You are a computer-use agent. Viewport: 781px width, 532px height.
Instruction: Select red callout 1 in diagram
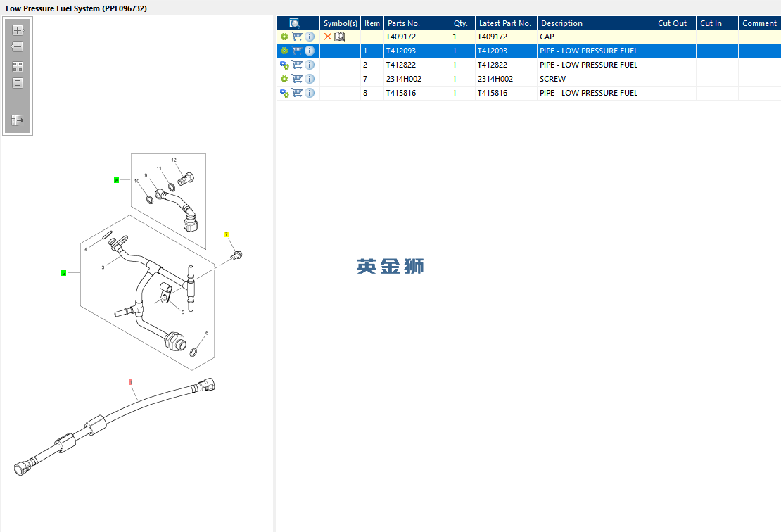tap(130, 382)
